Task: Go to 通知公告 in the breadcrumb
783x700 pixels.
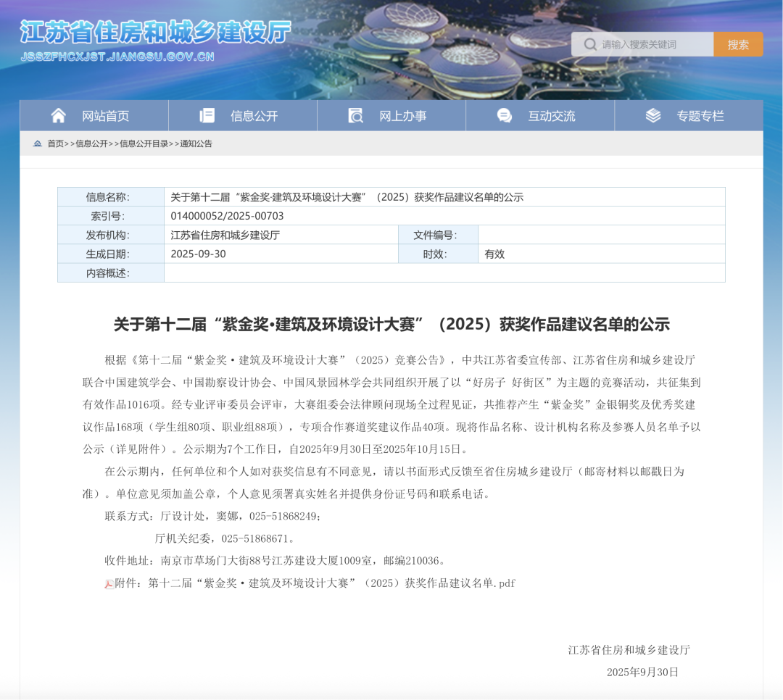Action: tap(196, 143)
